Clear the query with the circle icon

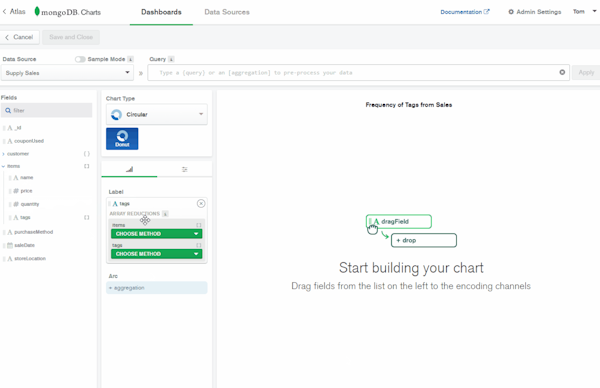pyautogui.click(x=562, y=72)
